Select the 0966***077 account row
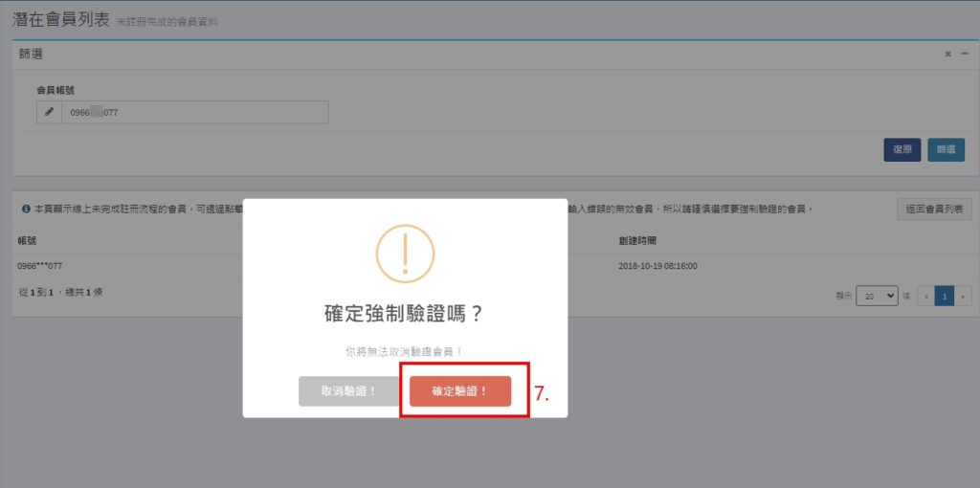 (x=40, y=266)
